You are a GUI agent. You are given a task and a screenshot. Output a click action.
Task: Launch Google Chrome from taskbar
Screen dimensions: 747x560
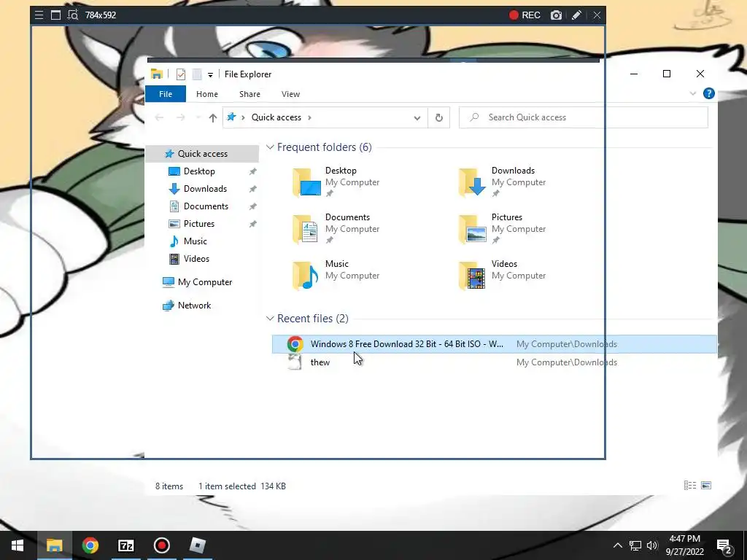(x=90, y=545)
